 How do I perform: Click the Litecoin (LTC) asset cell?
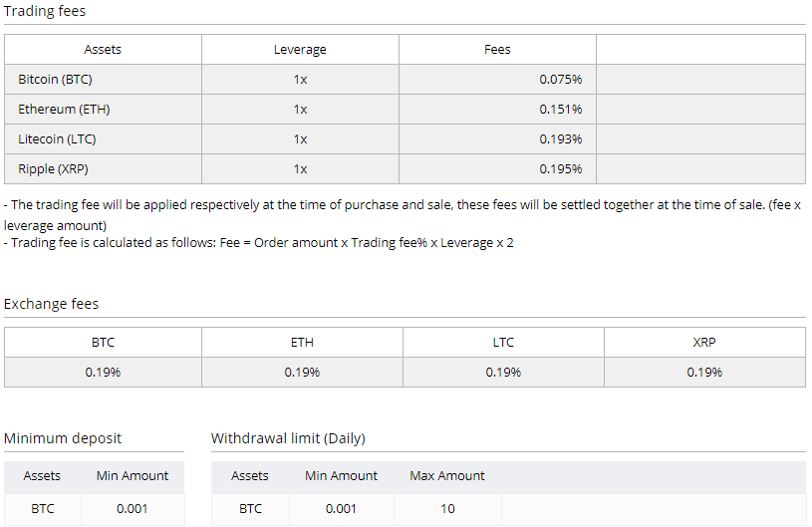[x=57, y=138]
